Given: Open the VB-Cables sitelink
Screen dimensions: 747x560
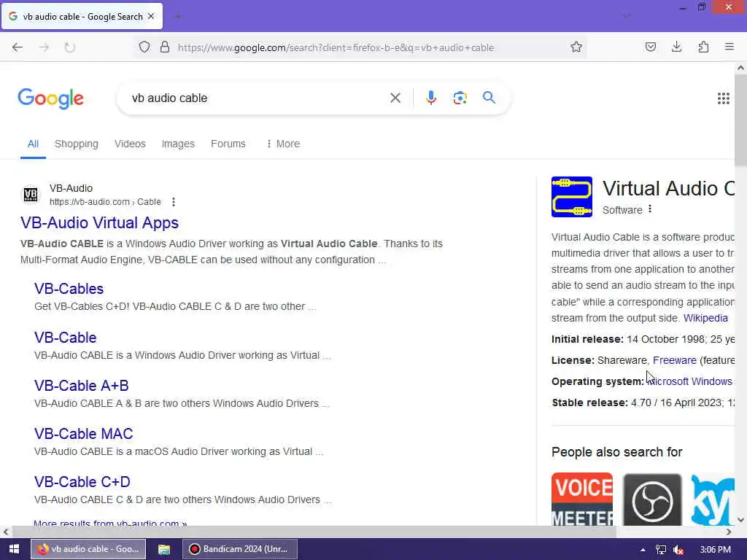Looking at the screenshot, I should coord(69,289).
